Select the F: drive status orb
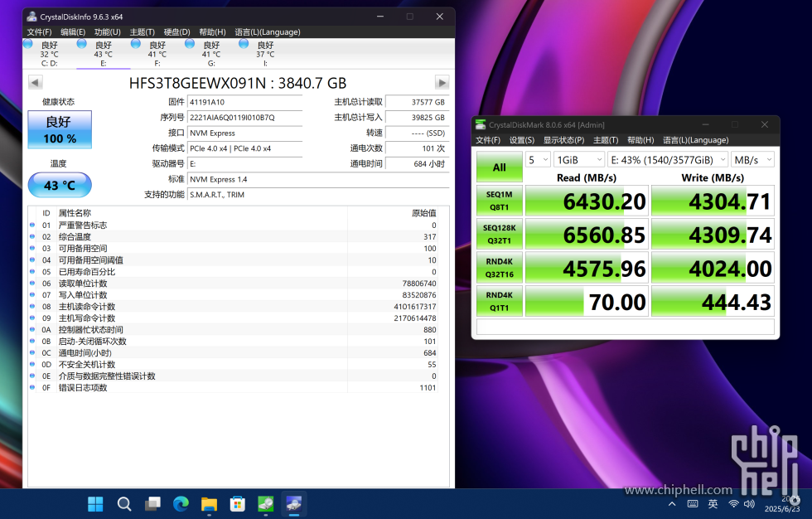The image size is (812, 519). (136, 44)
